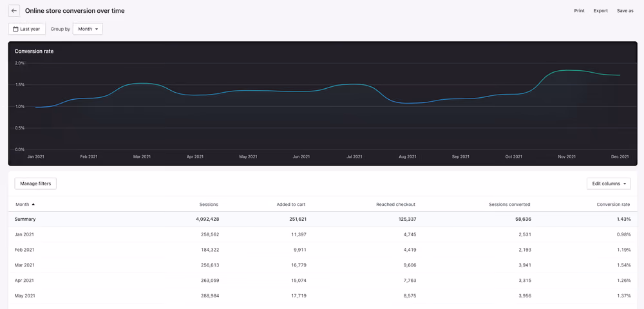644x309 pixels.
Task: Click the back arrow icon
Action: (14, 11)
